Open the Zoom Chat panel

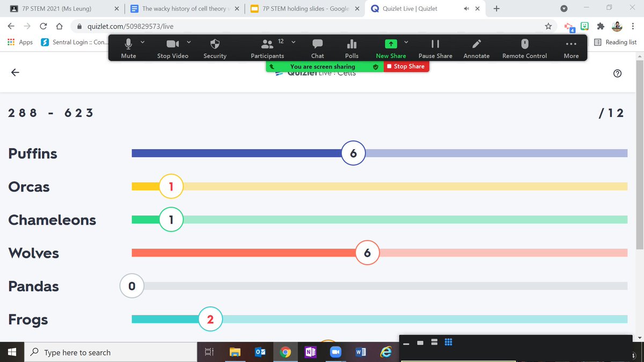coord(317,48)
